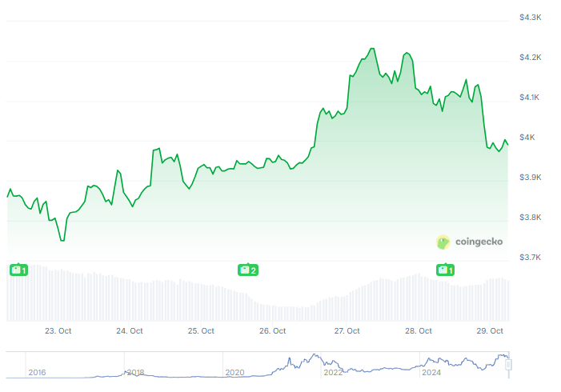Image resolution: width=561 pixels, height=392 pixels.
Task: Click the 2018 label in the navigator
Action: (135, 372)
